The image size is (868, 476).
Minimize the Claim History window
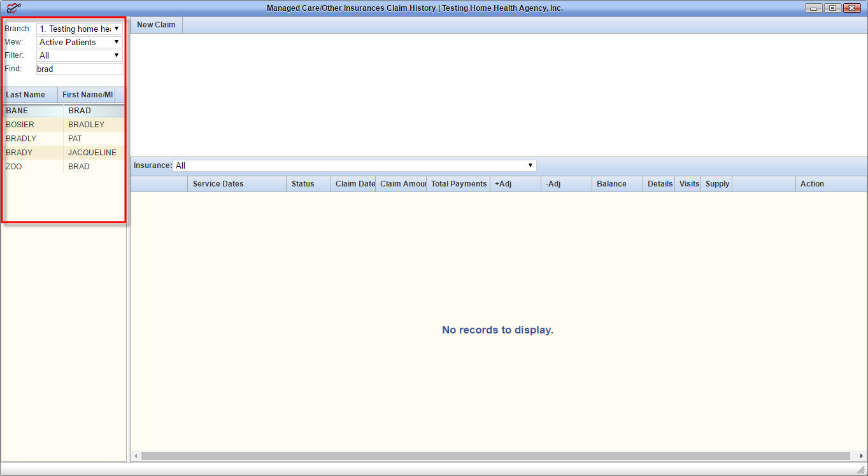813,8
